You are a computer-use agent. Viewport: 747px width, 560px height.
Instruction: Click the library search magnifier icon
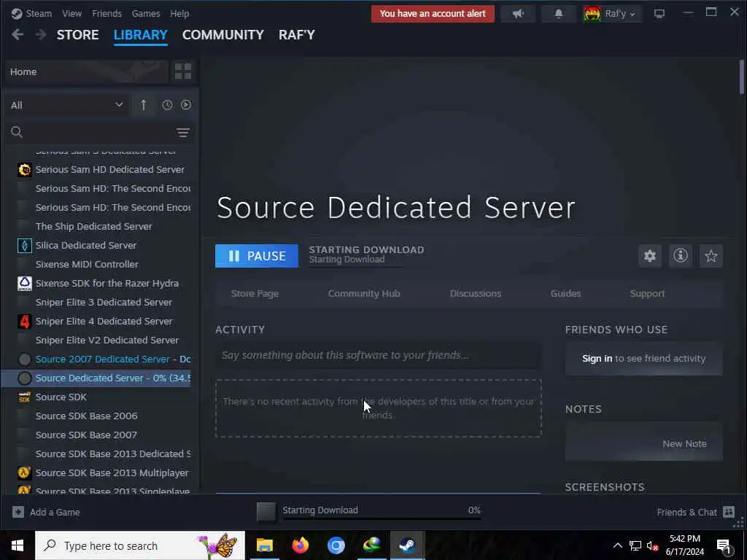tap(17, 132)
